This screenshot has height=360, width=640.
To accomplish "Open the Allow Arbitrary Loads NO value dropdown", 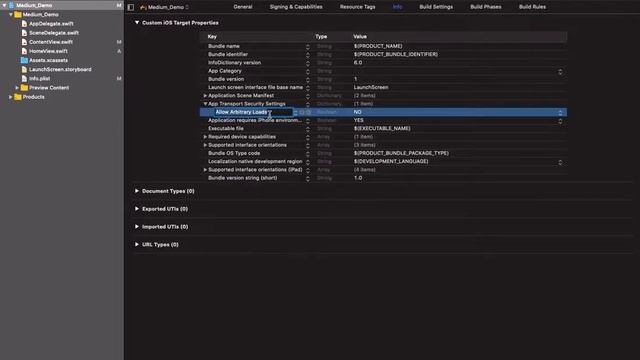I will [560, 112].
